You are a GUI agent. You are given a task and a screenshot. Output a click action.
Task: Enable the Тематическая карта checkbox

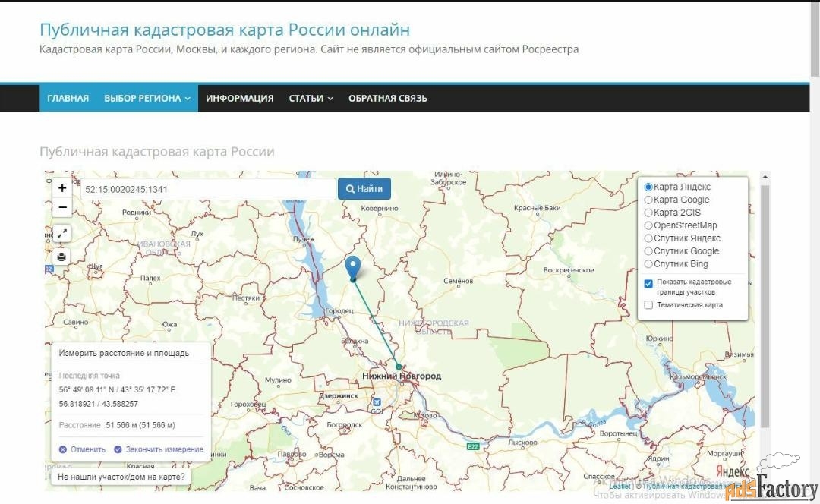[x=648, y=305]
